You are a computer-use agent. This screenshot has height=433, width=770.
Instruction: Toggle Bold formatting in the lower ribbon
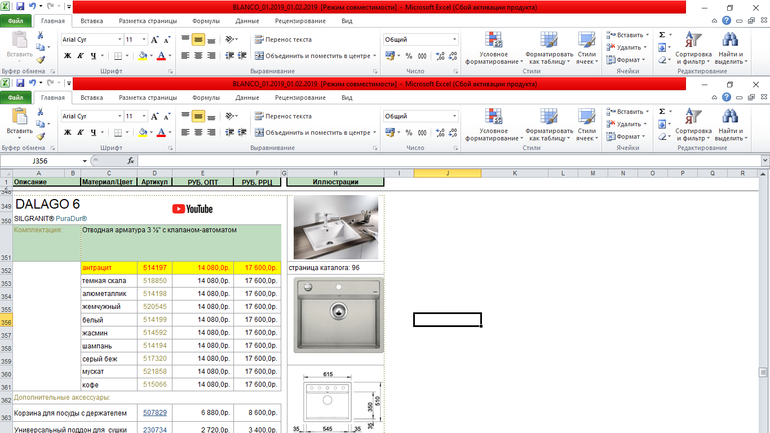[x=68, y=134]
